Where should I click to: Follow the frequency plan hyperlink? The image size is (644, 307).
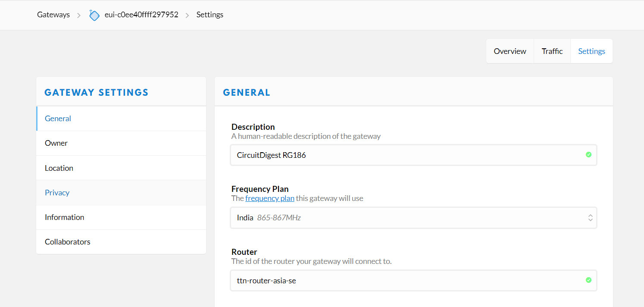[x=270, y=198]
